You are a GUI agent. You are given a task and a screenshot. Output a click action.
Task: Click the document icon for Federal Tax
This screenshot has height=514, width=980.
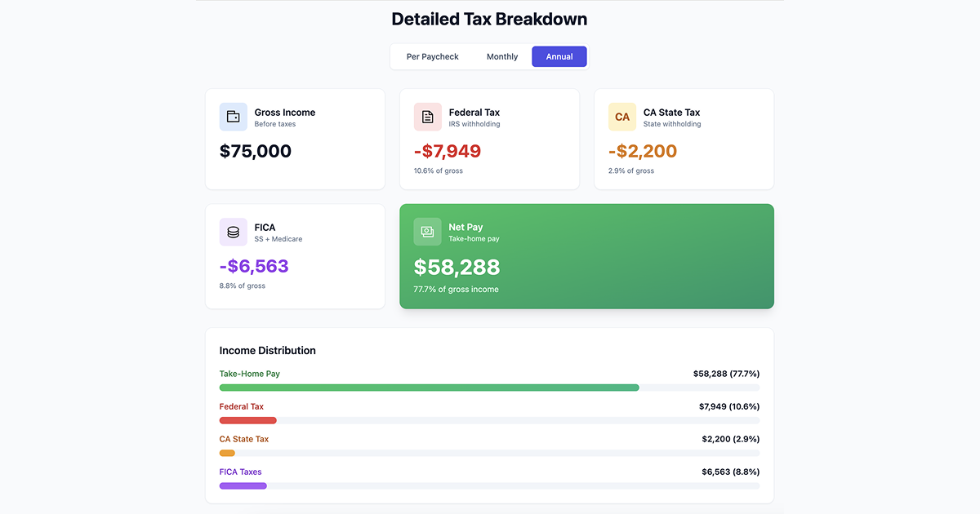point(427,117)
